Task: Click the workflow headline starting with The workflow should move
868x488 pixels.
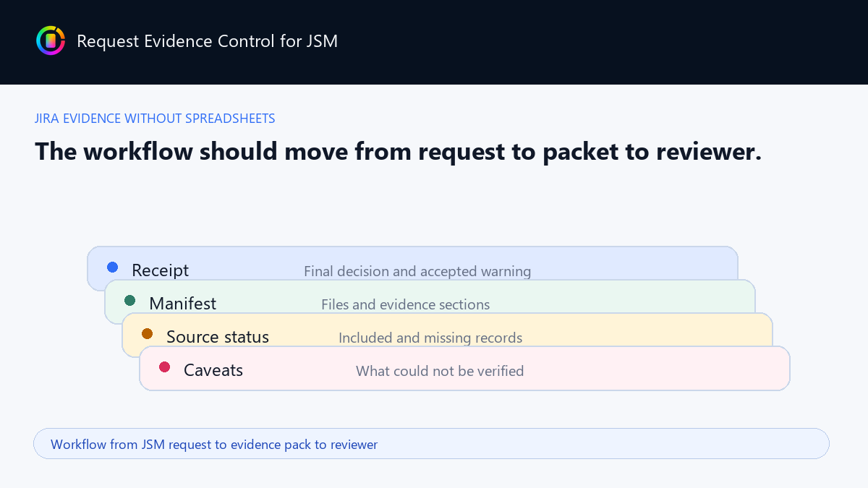Action: (398, 151)
